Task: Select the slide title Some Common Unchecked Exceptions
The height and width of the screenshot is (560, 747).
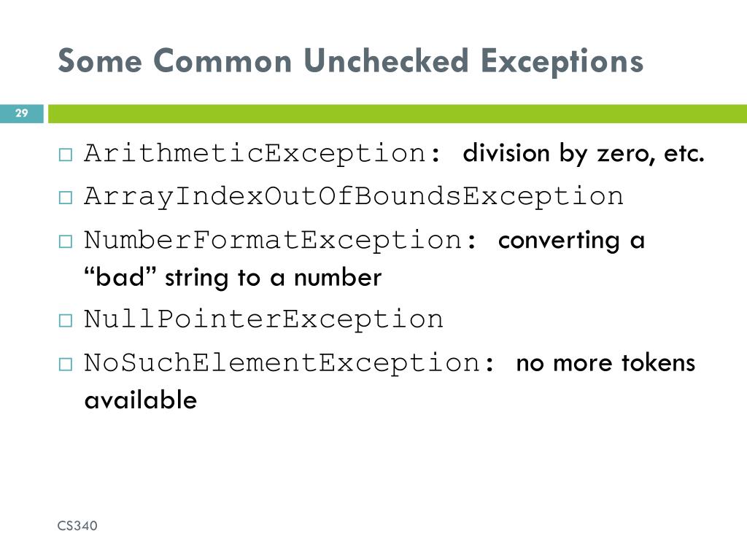Action: (351, 61)
